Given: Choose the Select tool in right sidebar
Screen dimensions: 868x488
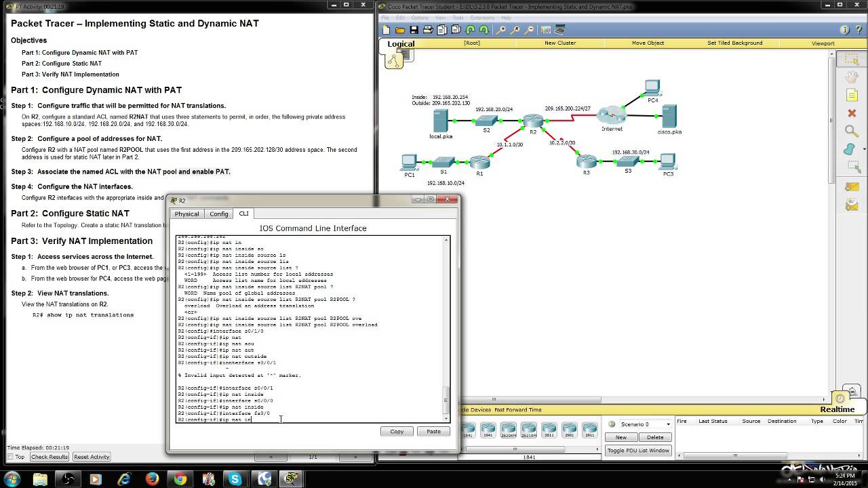Looking at the screenshot, I should click(x=852, y=60).
